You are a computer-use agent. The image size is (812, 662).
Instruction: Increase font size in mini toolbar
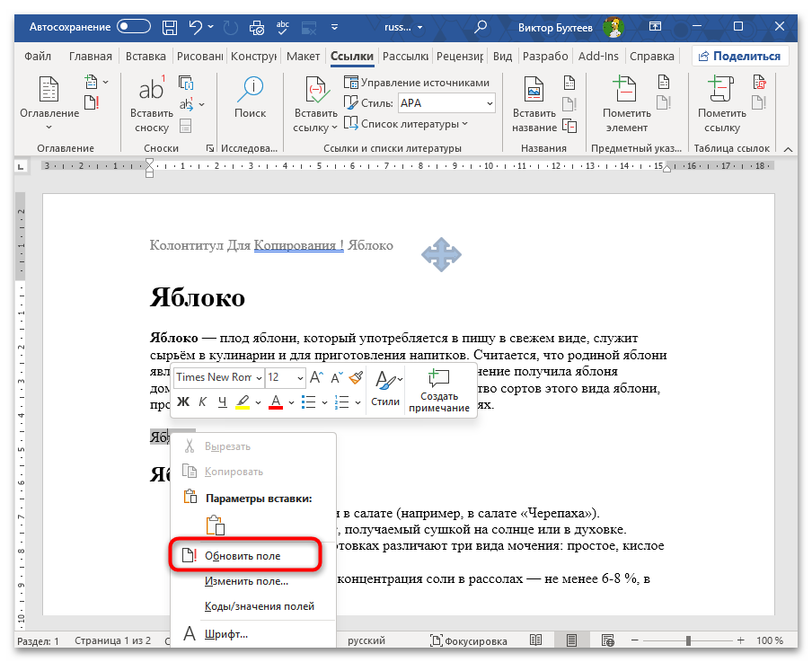[316, 377]
